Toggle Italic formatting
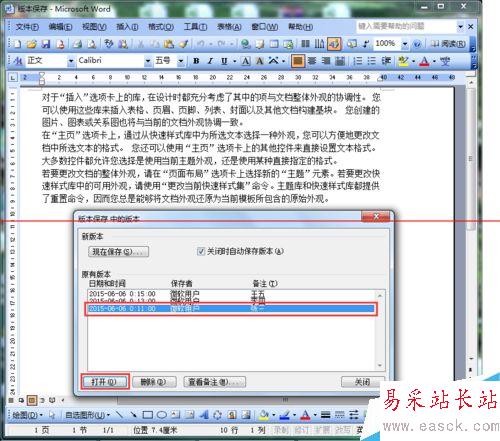 click(210, 61)
